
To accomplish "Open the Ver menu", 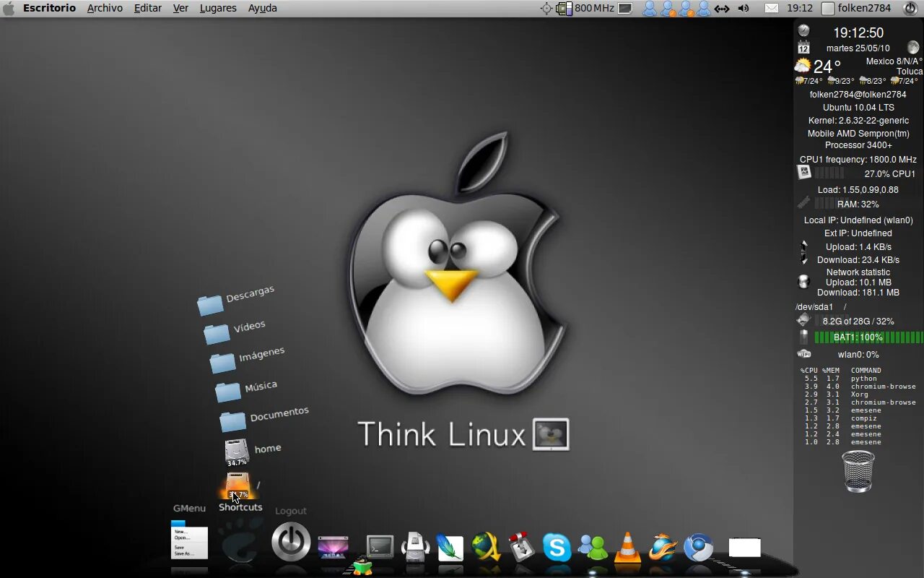I will point(180,8).
